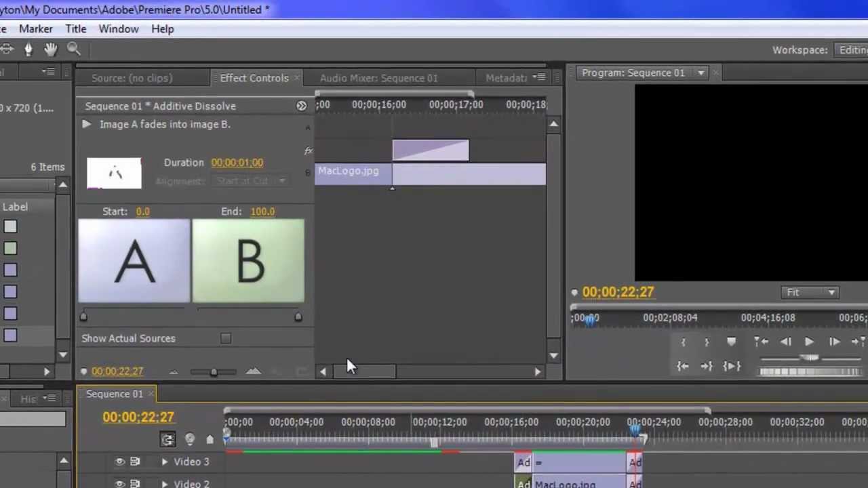This screenshot has width=868, height=488.
Task: Select the Zoom magnifier tool
Action: (x=73, y=49)
